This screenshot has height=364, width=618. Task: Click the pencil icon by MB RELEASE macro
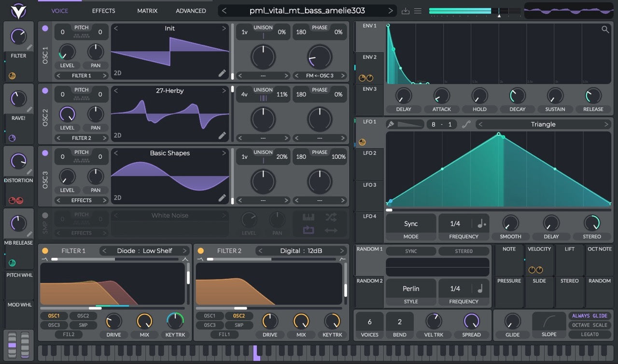coord(30,234)
